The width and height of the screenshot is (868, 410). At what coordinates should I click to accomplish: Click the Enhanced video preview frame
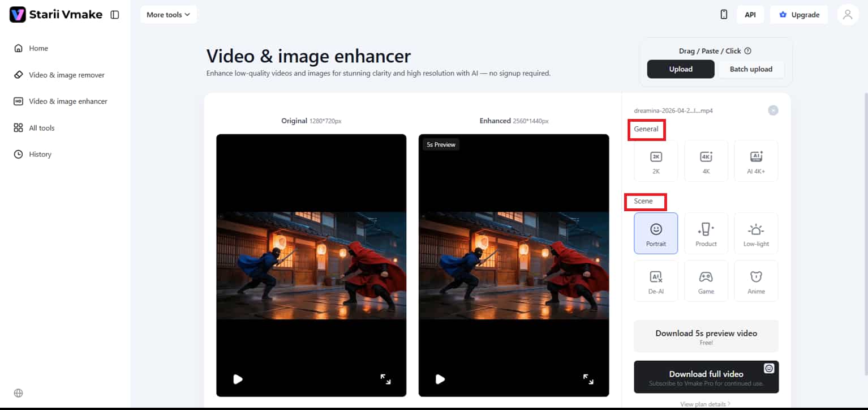(514, 266)
